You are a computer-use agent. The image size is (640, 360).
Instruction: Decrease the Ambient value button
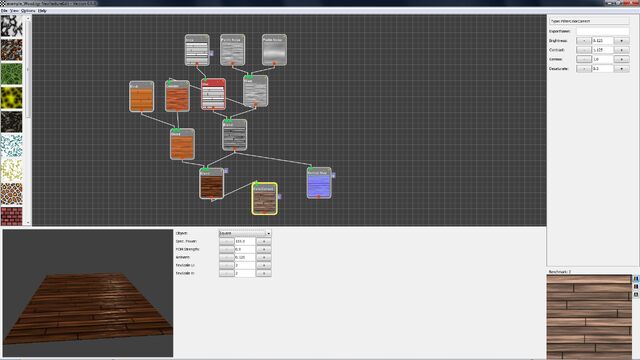pos(227,257)
